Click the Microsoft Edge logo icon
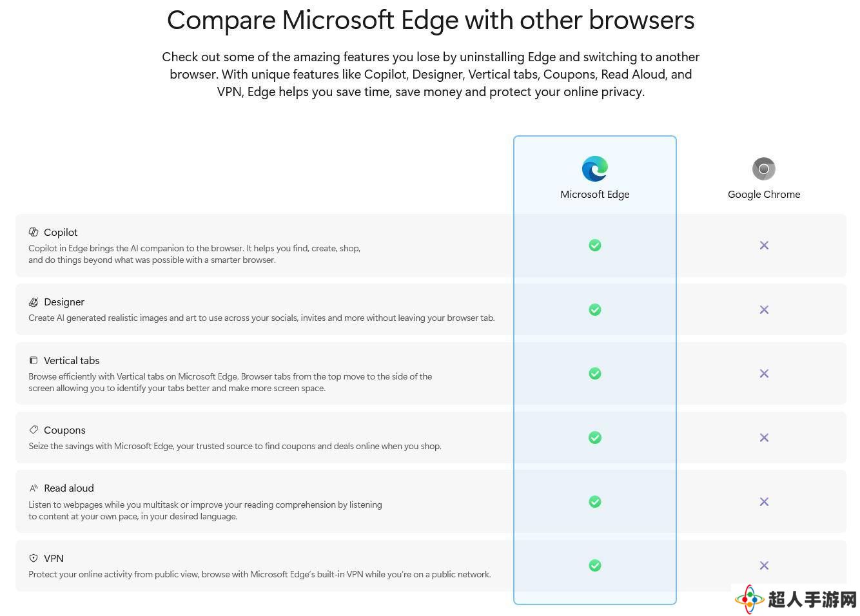The image size is (860, 616). [594, 169]
